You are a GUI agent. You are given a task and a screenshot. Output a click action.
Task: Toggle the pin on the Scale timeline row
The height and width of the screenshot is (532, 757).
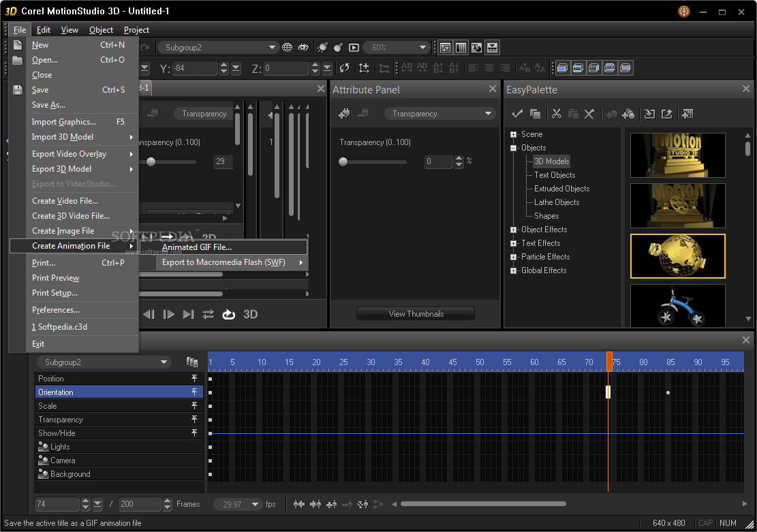pos(195,405)
